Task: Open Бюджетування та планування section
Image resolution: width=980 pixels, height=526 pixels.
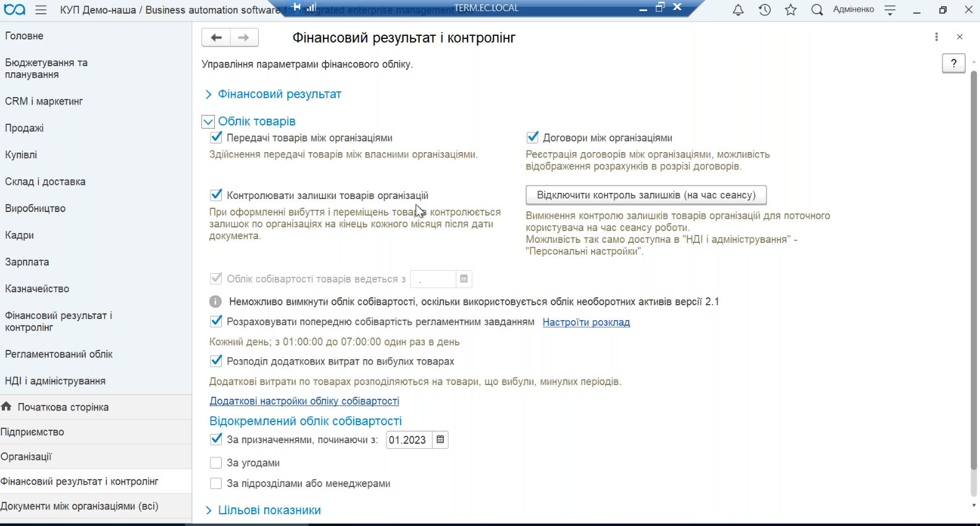Action: point(46,69)
